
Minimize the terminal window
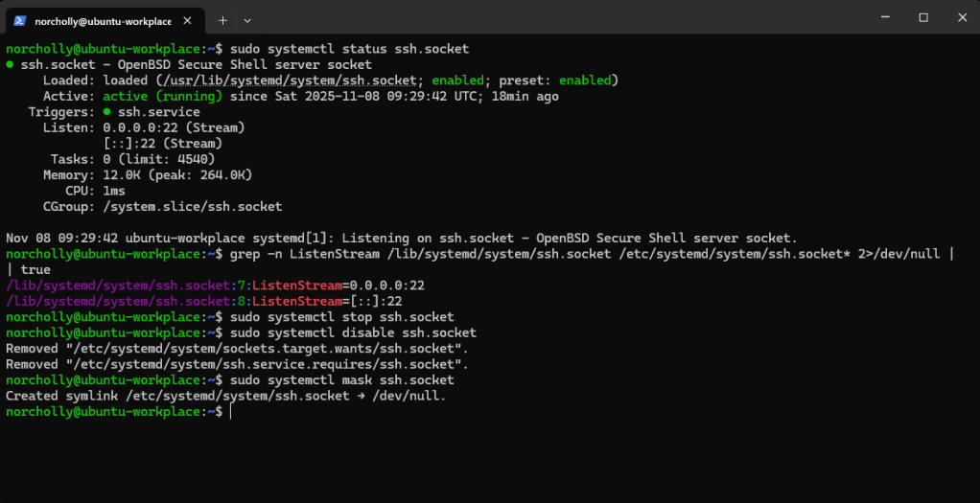tap(881, 17)
